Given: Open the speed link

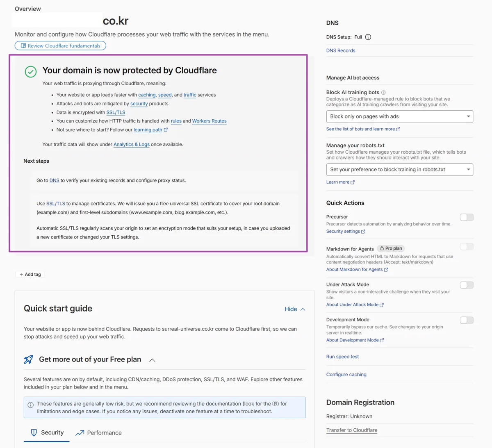Looking at the screenshot, I should (x=165, y=95).
